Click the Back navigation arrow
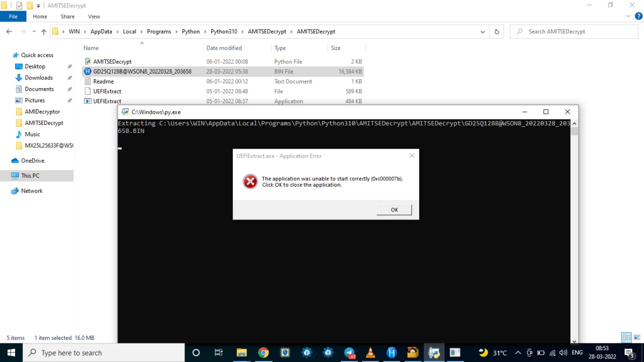This screenshot has height=362, width=644. point(9,31)
